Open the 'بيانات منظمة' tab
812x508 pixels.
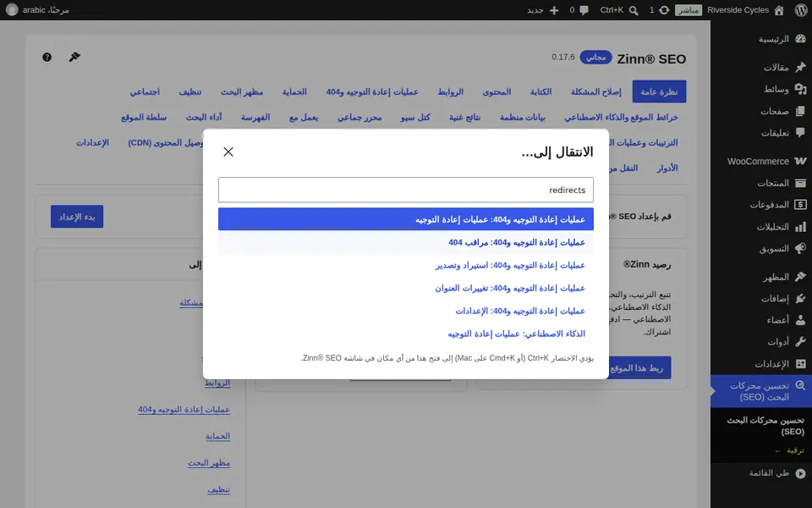[522, 117]
